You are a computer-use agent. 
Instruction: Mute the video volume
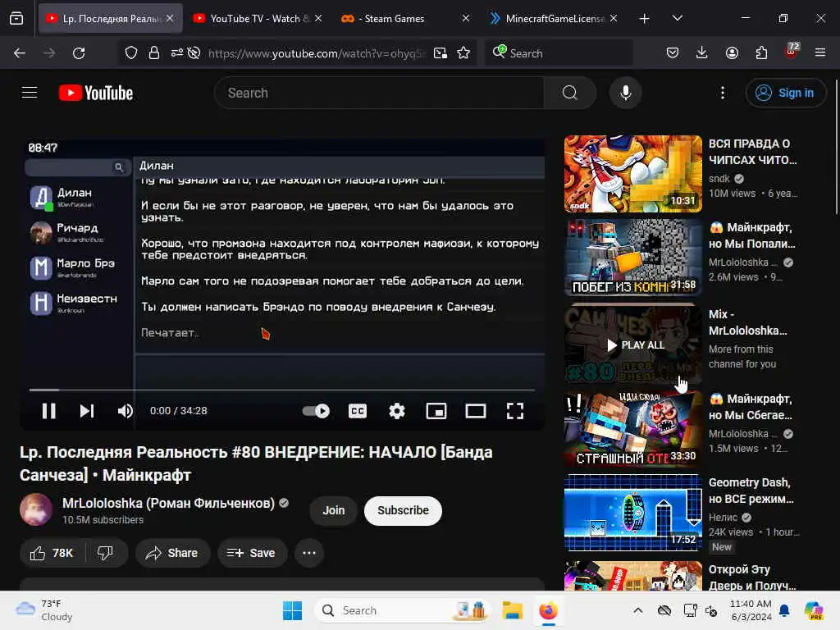125,411
